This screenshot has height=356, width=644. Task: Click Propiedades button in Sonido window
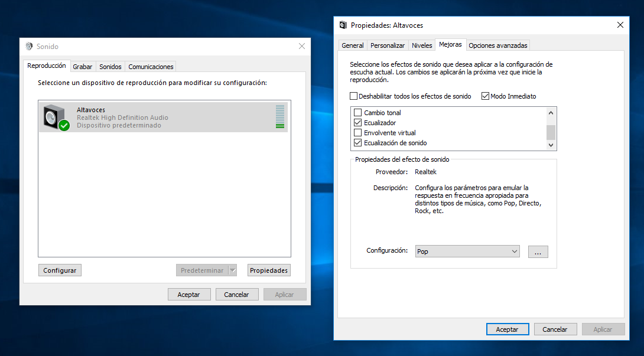pos(269,270)
